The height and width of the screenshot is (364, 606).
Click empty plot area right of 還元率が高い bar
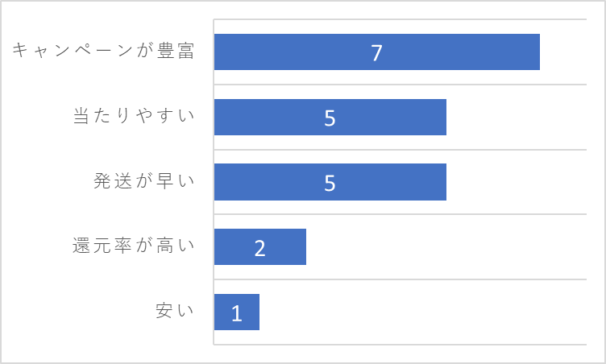(x=446, y=247)
